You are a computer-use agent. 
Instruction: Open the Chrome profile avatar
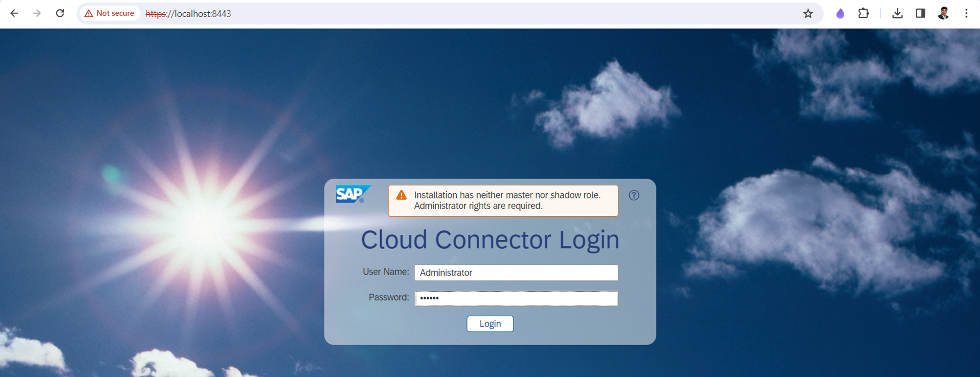pyautogui.click(x=943, y=13)
